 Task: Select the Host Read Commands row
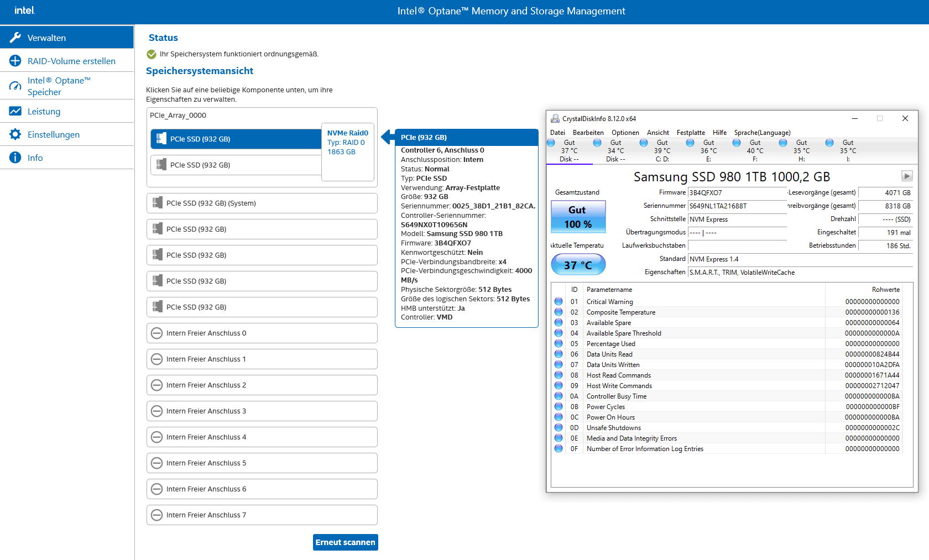point(727,375)
